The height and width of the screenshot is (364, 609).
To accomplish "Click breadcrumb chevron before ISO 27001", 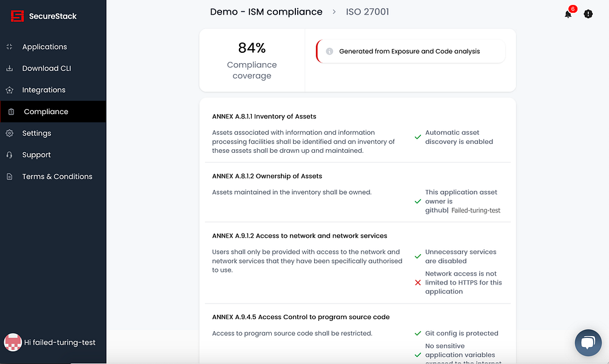I will (x=334, y=12).
